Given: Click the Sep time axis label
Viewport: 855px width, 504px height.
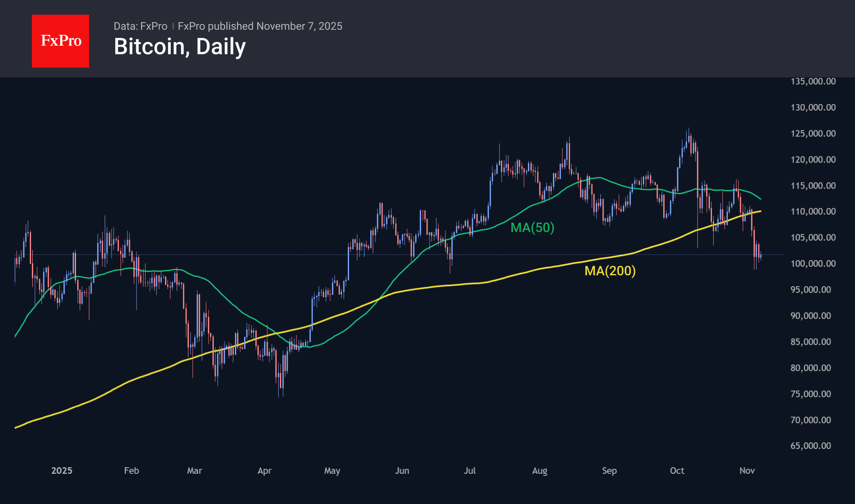Looking at the screenshot, I should click(x=609, y=471).
